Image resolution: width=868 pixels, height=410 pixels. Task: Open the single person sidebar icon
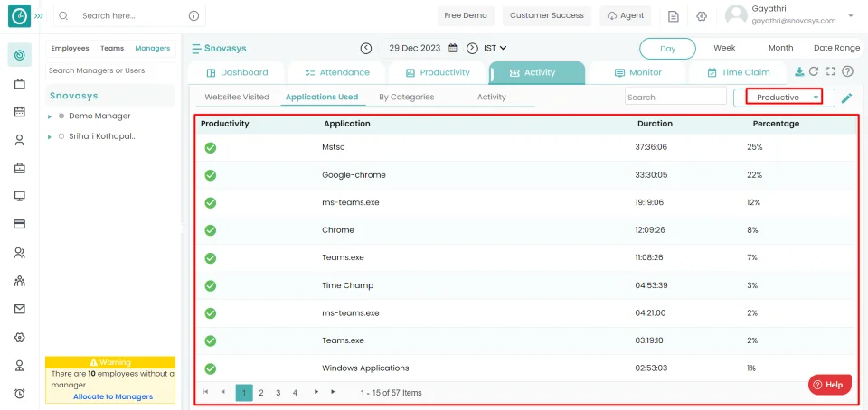click(x=19, y=140)
